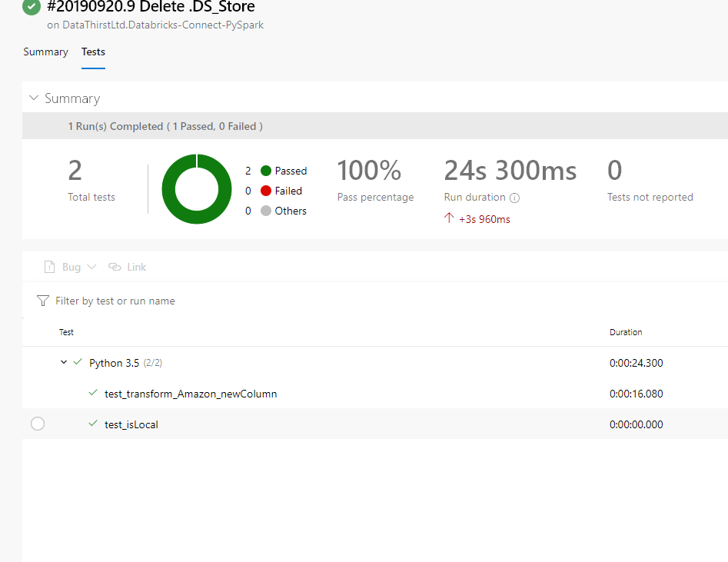Click the 0:00:00.000 duration value

pyautogui.click(x=636, y=424)
